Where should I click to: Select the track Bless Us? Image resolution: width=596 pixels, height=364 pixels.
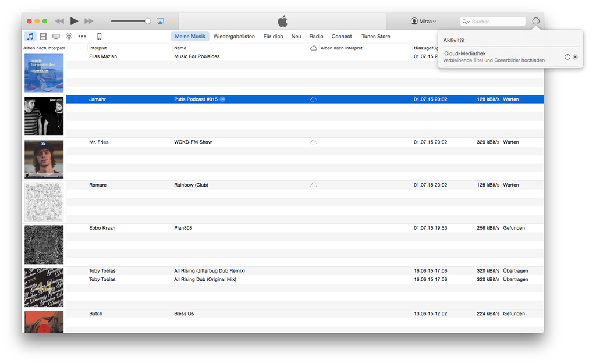(184, 314)
